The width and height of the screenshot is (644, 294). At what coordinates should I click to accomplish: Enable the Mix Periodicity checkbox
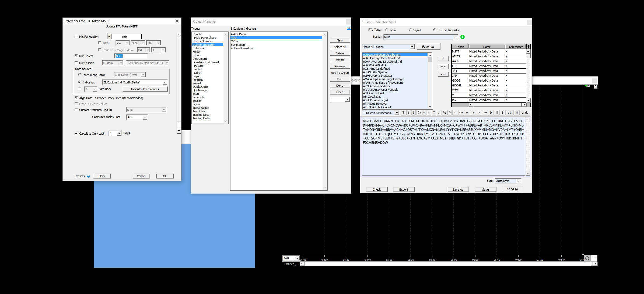point(76,37)
